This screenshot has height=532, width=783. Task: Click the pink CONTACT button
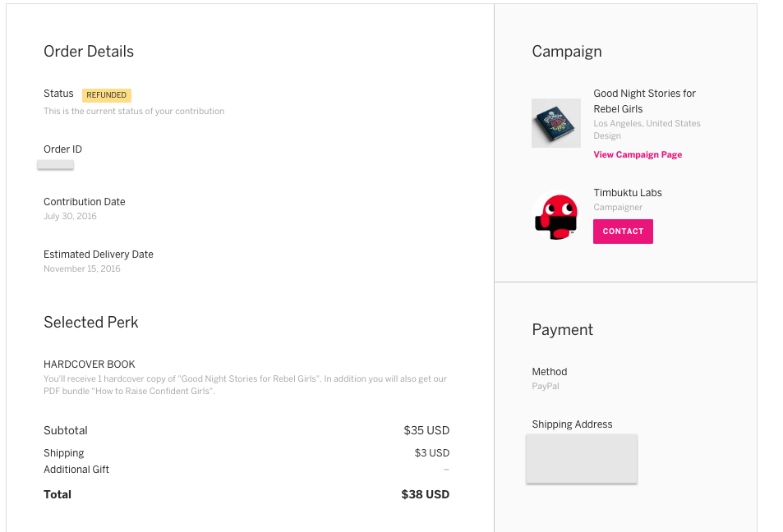pos(623,231)
